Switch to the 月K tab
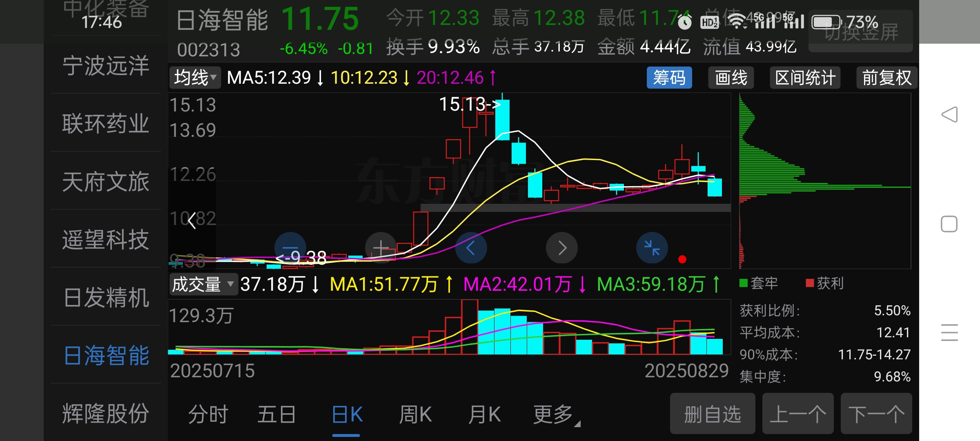Viewport: 980px width, 441px height. pos(484,414)
